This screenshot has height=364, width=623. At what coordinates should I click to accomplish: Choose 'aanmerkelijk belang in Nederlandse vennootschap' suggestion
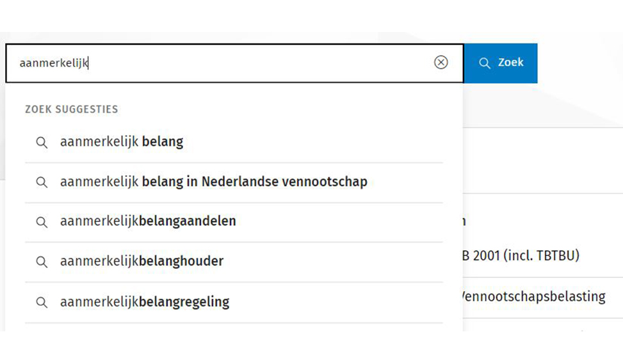[x=213, y=182]
